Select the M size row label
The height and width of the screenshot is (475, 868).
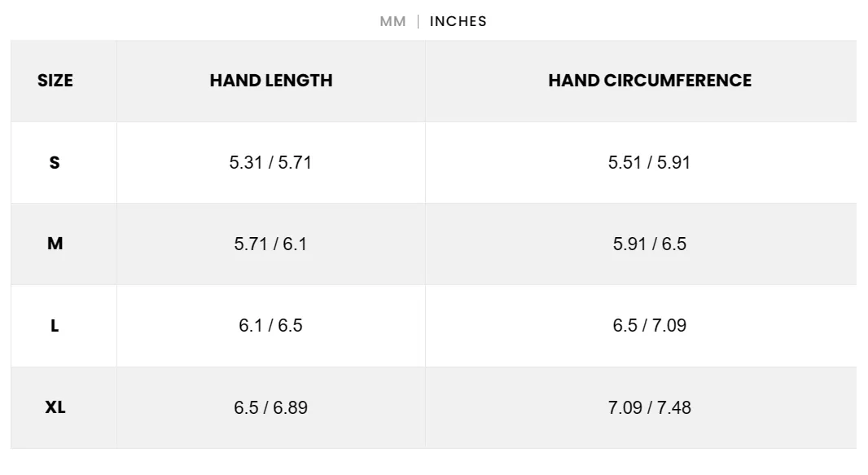[55, 243]
